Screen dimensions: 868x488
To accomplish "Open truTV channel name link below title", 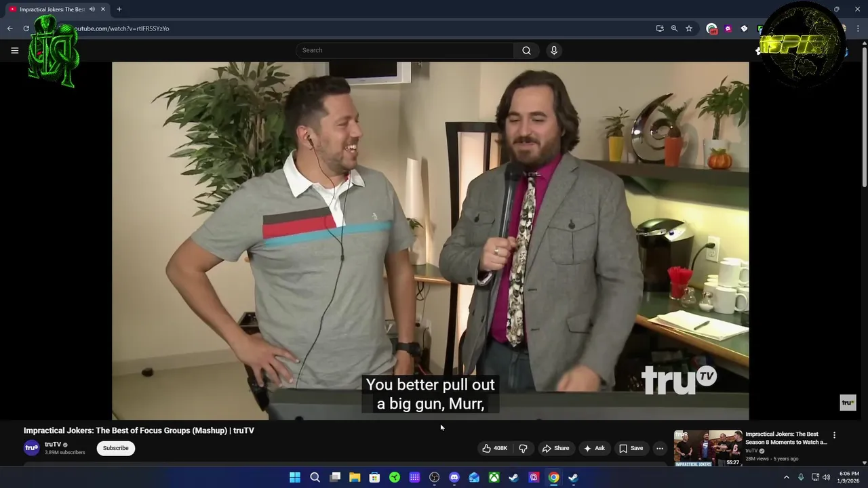I will click(53, 445).
